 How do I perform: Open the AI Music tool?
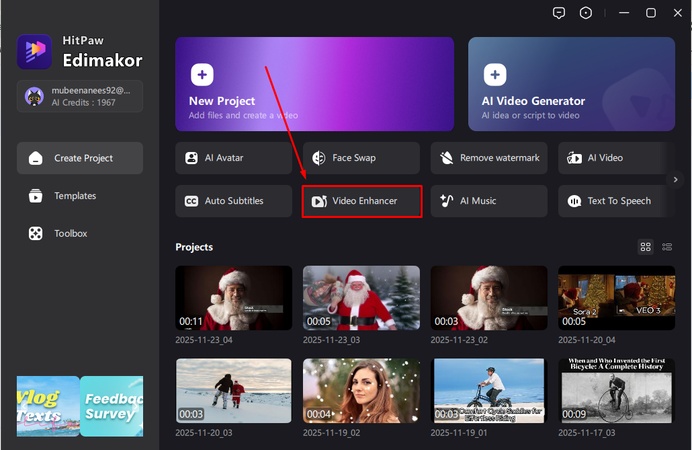click(489, 201)
